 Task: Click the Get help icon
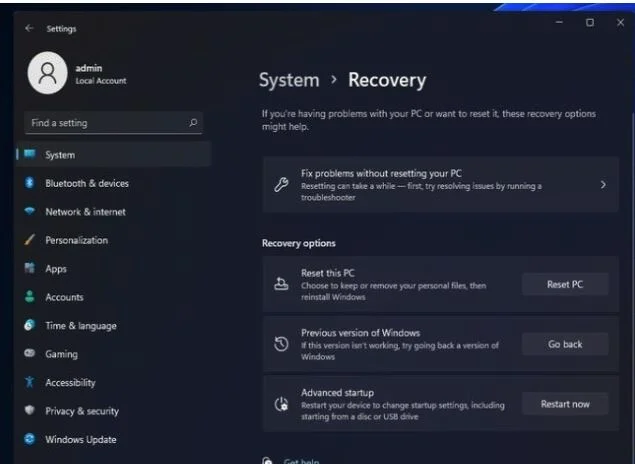[x=268, y=460]
